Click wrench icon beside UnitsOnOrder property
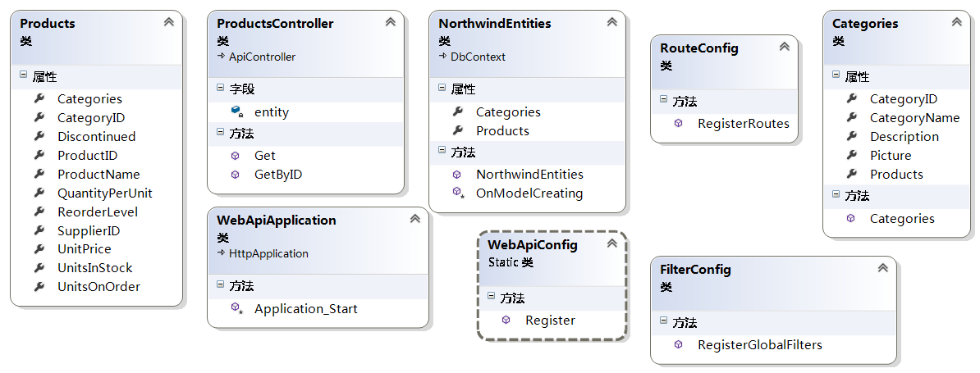The height and width of the screenshot is (373, 980). (x=39, y=286)
